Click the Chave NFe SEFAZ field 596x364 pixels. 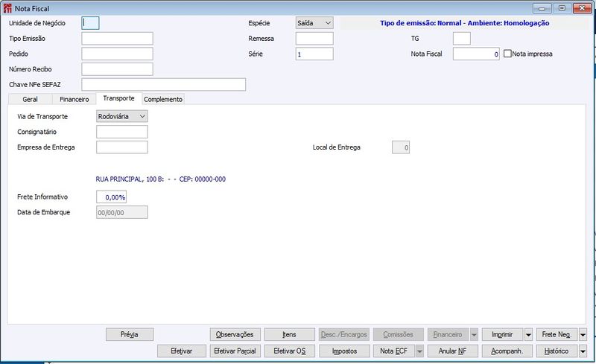coord(164,84)
